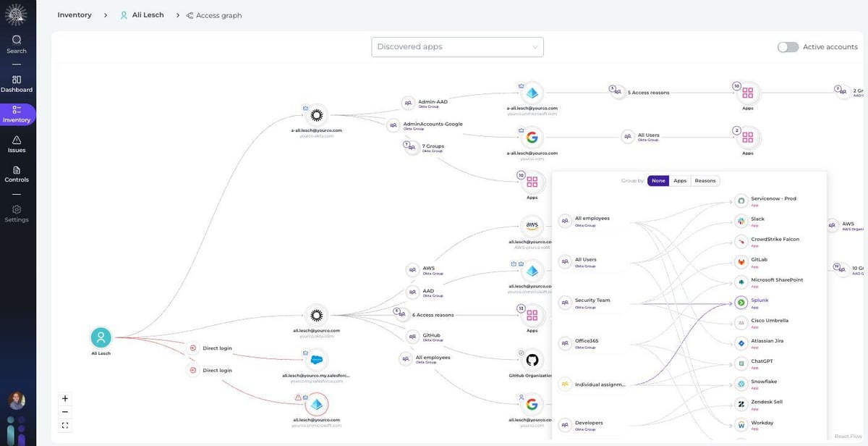Click the Security Team group
This screenshot has height=446, width=868.
coord(585,302)
